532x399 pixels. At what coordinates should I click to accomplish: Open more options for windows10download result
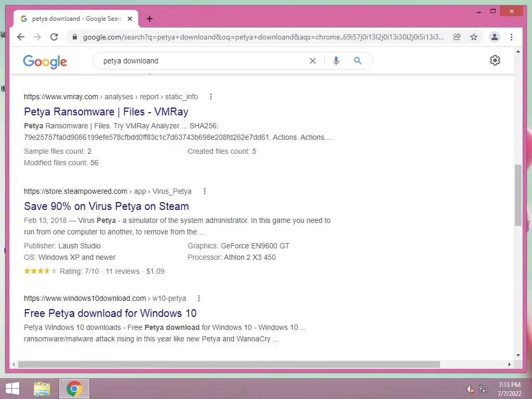click(199, 298)
